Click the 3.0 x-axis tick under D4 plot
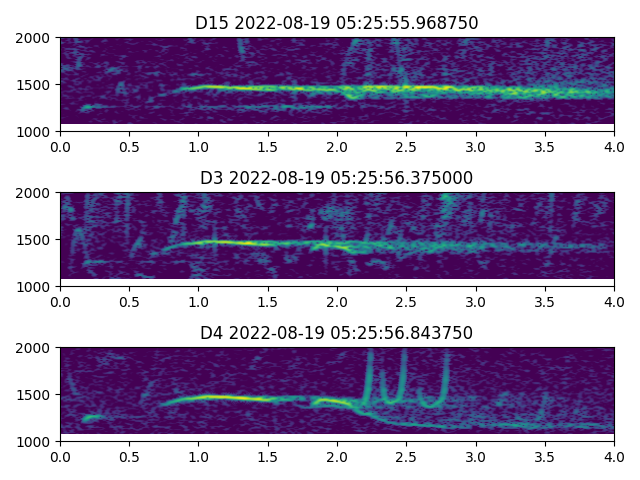 (476, 456)
